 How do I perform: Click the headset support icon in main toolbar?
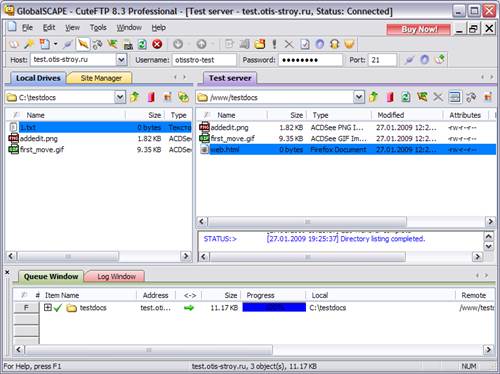click(334, 44)
